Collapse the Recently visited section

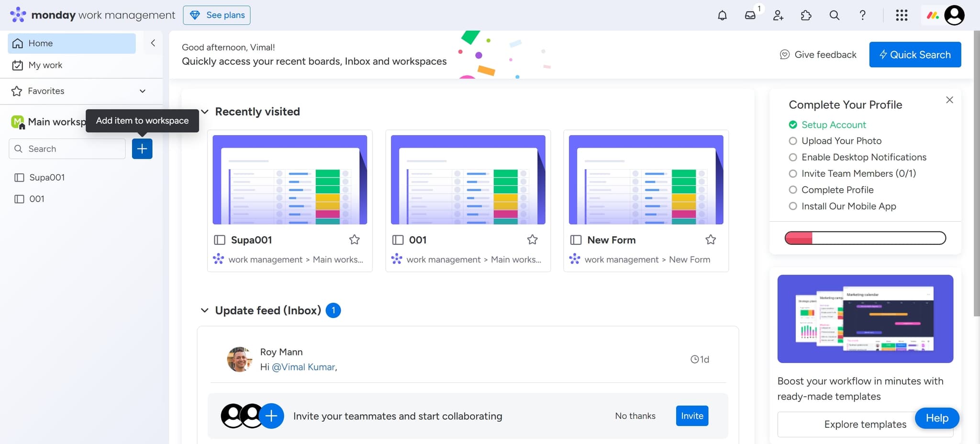205,112
